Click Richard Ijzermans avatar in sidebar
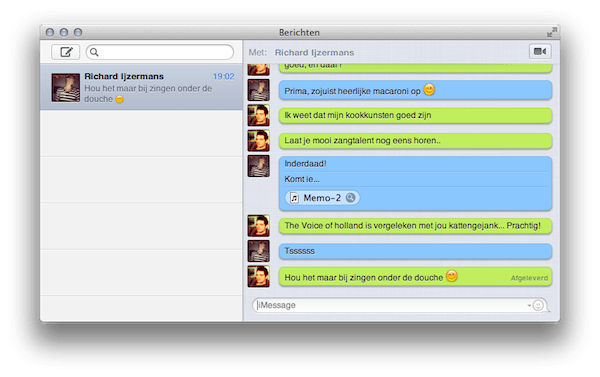600x377 pixels. pos(66,88)
